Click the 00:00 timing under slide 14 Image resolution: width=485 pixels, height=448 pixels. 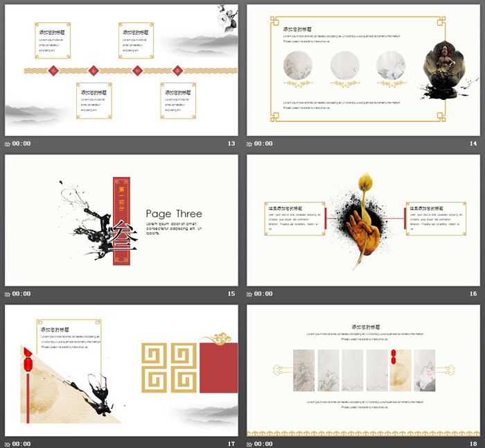(x=264, y=144)
